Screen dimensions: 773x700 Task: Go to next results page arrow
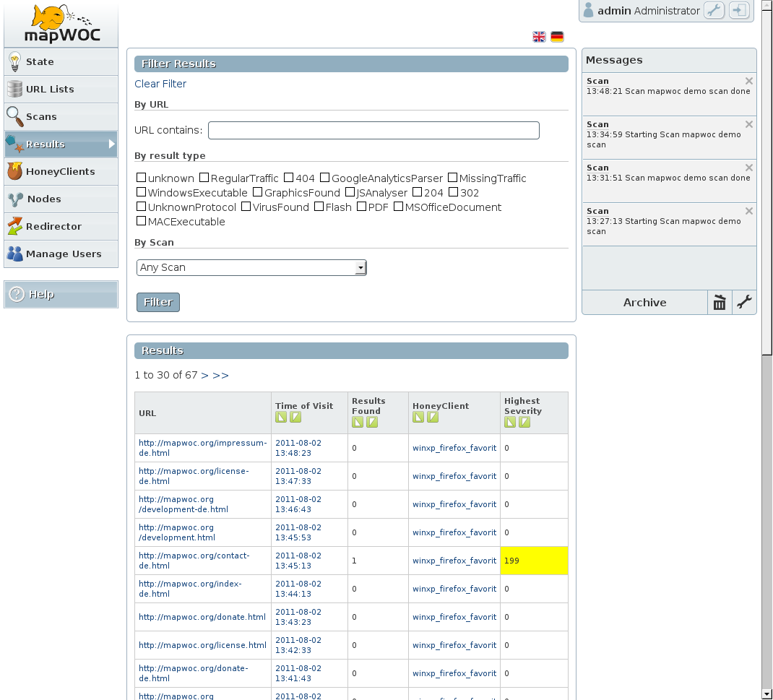(x=204, y=376)
